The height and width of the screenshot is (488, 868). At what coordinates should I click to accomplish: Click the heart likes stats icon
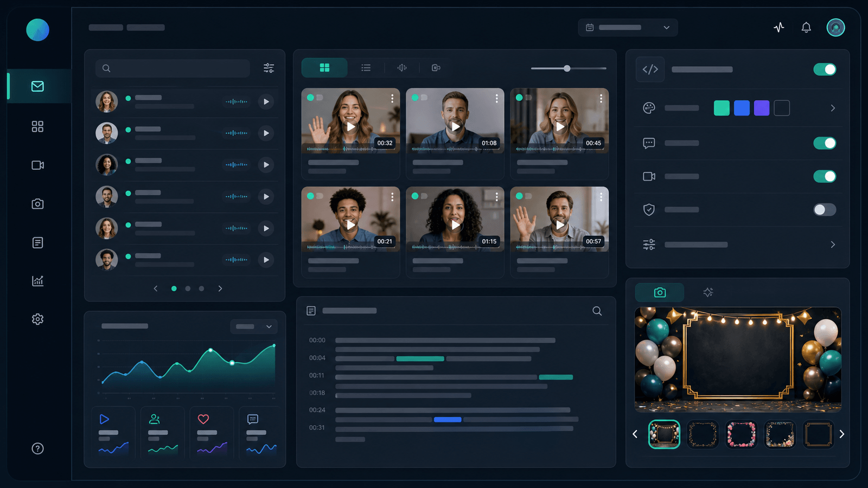(203, 419)
